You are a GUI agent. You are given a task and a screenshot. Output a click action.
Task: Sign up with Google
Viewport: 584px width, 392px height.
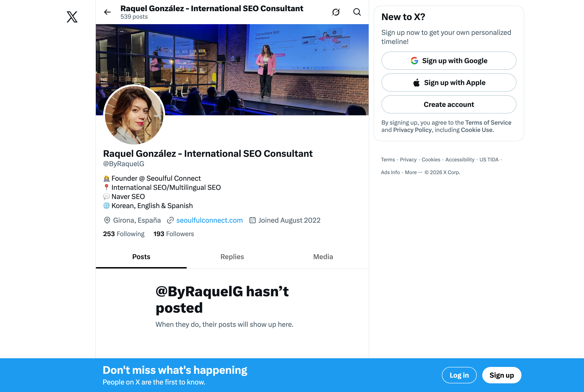coord(449,60)
